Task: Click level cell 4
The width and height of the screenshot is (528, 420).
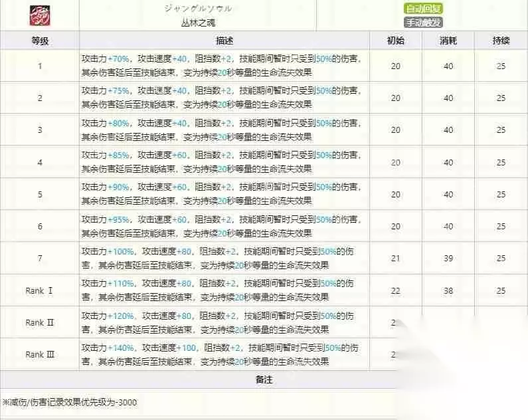Action: [40, 162]
